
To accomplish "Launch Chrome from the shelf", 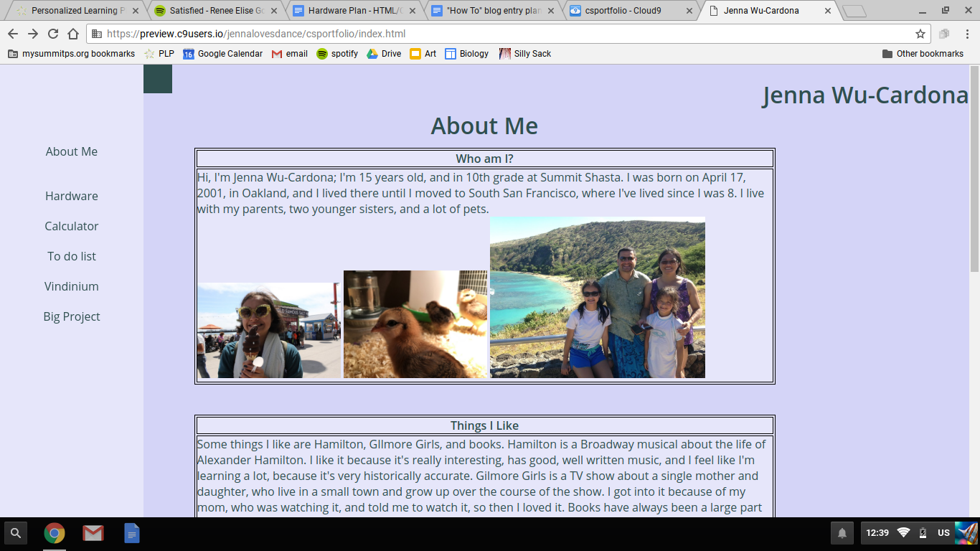I will (x=55, y=533).
